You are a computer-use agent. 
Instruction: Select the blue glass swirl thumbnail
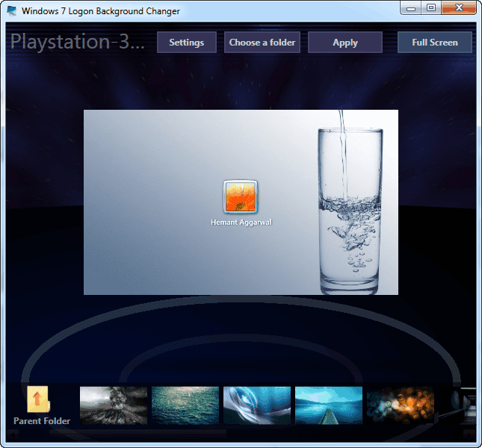click(257, 405)
